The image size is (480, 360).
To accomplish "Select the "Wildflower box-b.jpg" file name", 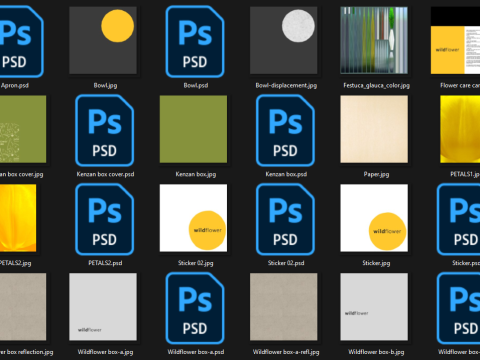I will (376, 352).
